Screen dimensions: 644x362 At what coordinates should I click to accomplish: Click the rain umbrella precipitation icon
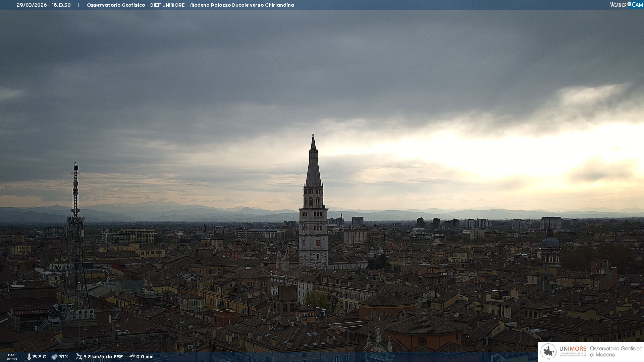[132, 357]
